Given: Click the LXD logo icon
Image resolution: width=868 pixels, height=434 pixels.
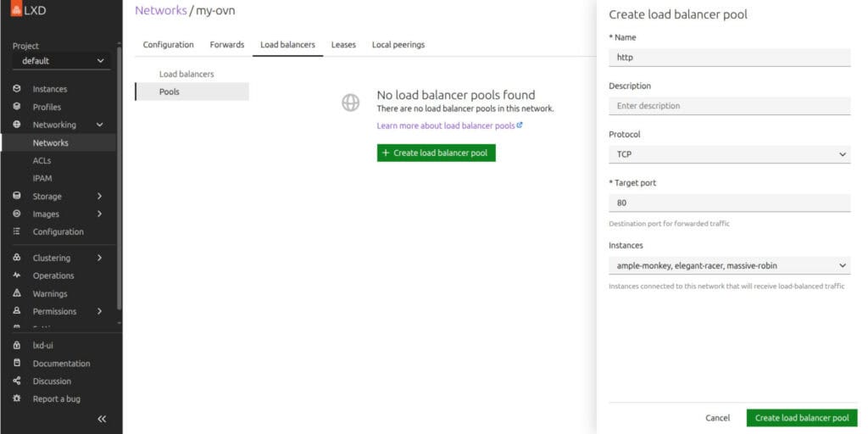Looking at the screenshot, I should (16, 9).
